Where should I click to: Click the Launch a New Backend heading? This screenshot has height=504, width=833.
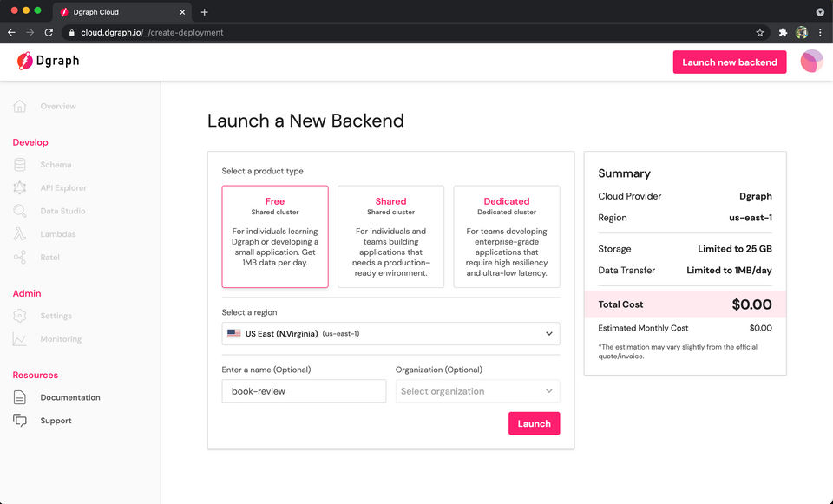pyautogui.click(x=305, y=121)
